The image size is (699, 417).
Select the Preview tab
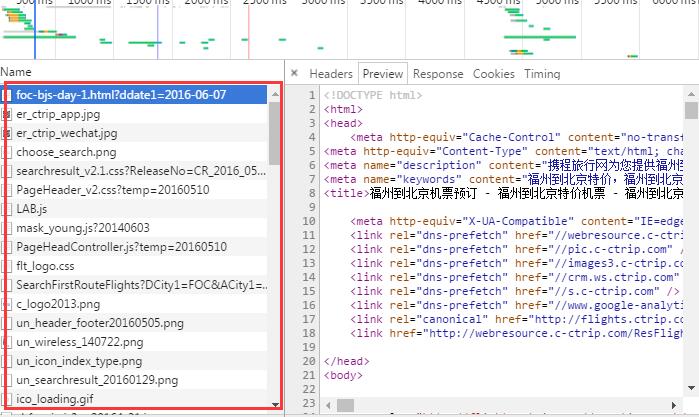tap(383, 74)
